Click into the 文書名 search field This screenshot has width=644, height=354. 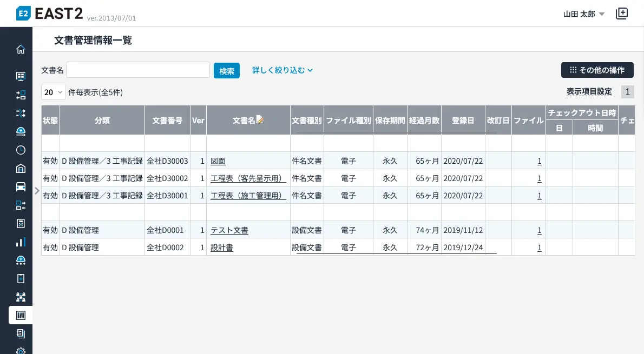click(x=138, y=70)
